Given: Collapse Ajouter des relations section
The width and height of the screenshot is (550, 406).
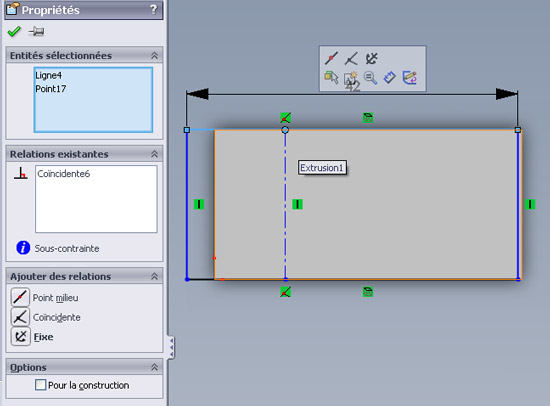Looking at the screenshot, I should click(154, 277).
